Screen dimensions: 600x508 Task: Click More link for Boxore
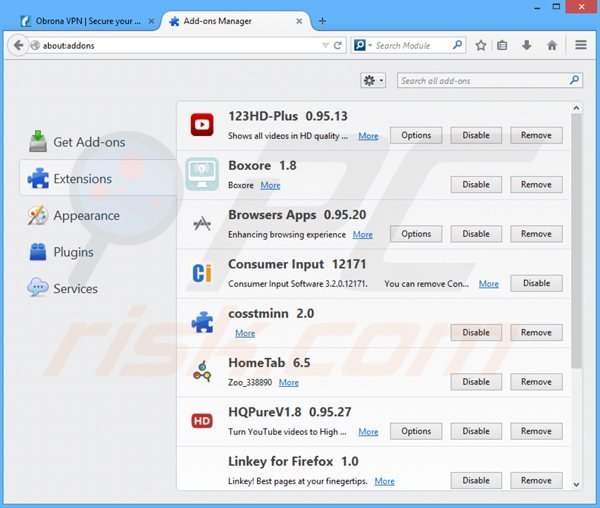(x=270, y=186)
